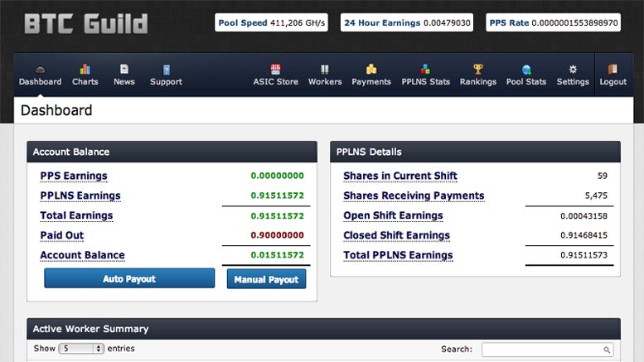Open the Show entries dropdown
This screenshot has width=644, height=362.
click(x=81, y=349)
